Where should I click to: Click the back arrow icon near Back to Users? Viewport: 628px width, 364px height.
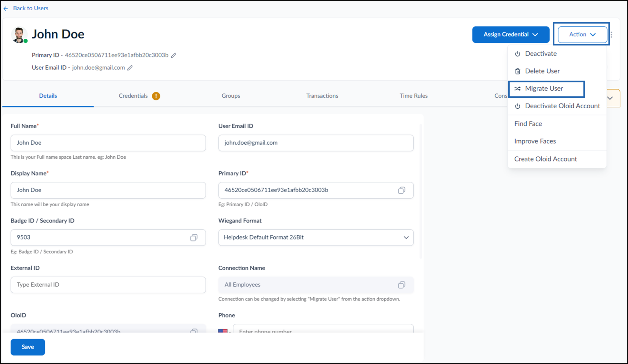tap(5, 8)
